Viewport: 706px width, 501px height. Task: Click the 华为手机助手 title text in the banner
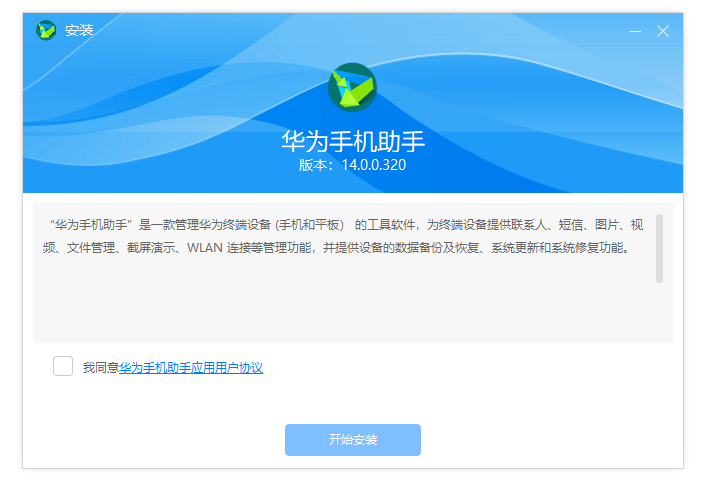pyautogui.click(x=353, y=141)
